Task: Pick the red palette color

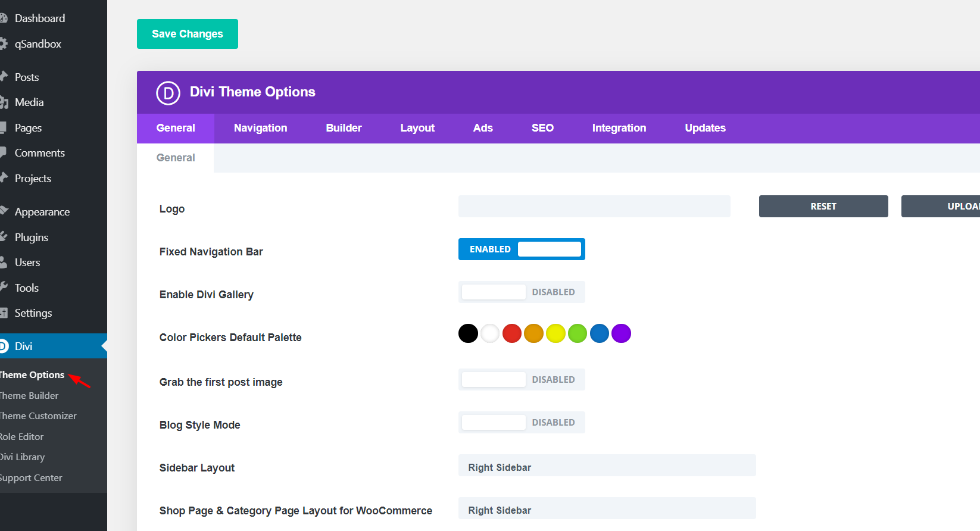Action: [x=512, y=333]
